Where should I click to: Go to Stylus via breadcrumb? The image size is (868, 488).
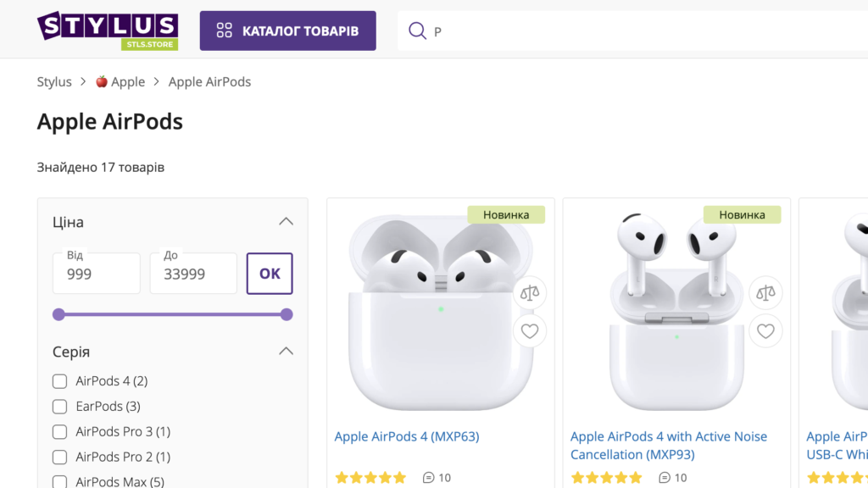click(54, 81)
